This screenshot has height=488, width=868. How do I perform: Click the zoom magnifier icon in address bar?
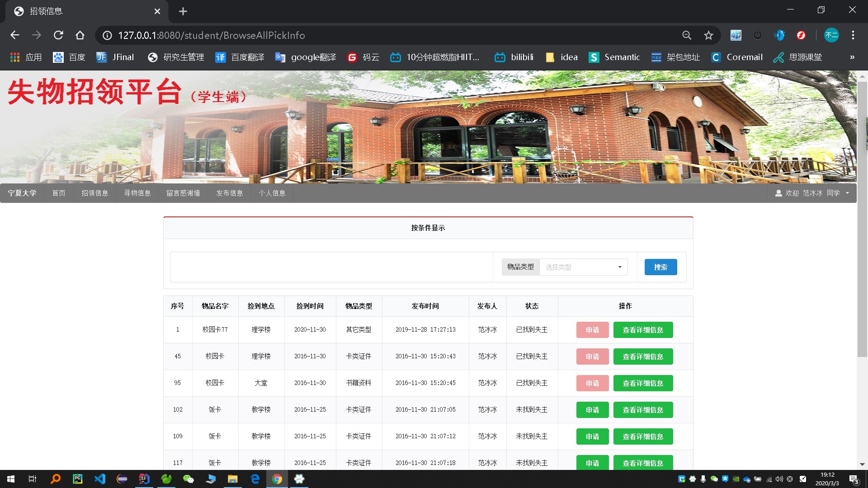687,35
